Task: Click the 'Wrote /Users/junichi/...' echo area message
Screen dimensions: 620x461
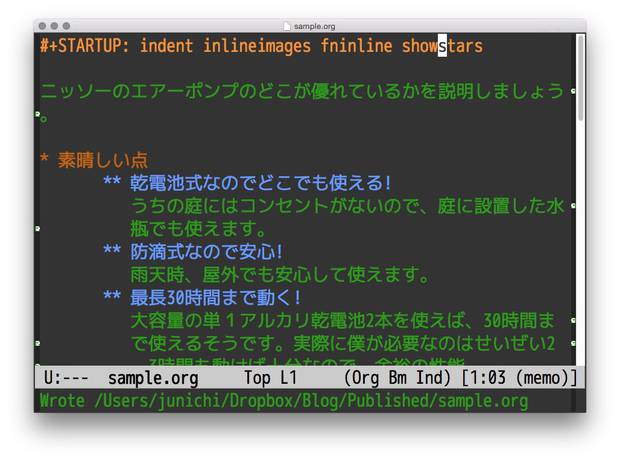Action: tap(284, 401)
